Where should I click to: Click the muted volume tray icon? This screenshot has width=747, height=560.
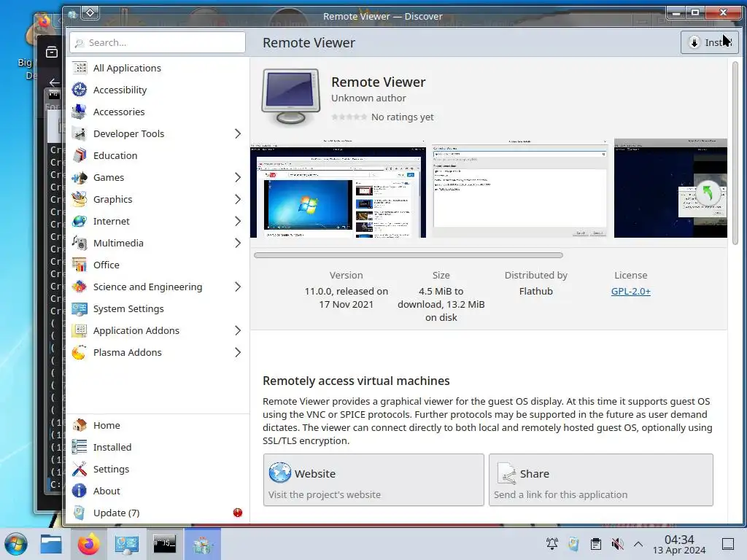(617, 544)
